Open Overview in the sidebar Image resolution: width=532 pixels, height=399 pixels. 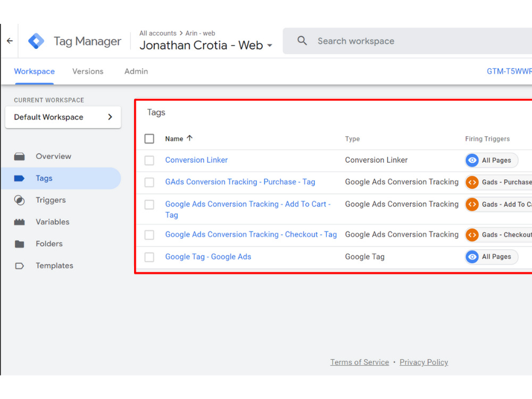[x=54, y=156]
